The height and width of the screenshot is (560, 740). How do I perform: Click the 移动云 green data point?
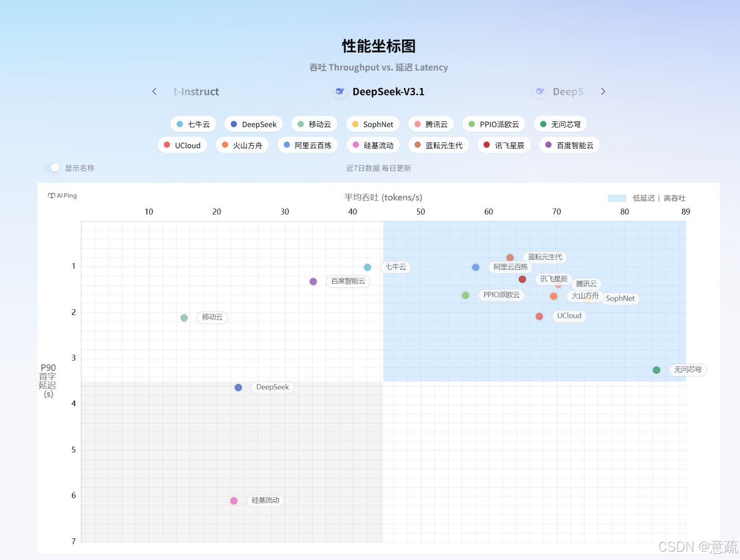(184, 318)
